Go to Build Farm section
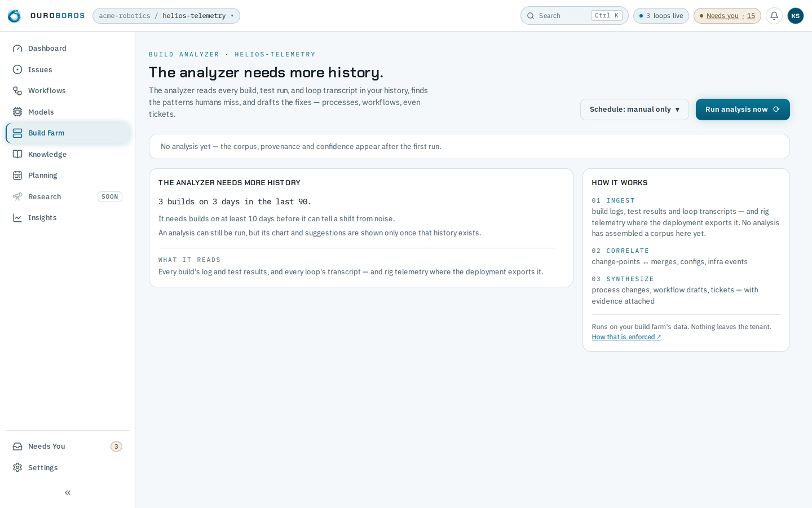Image resolution: width=812 pixels, height=508 pixels. coord(68,133)
